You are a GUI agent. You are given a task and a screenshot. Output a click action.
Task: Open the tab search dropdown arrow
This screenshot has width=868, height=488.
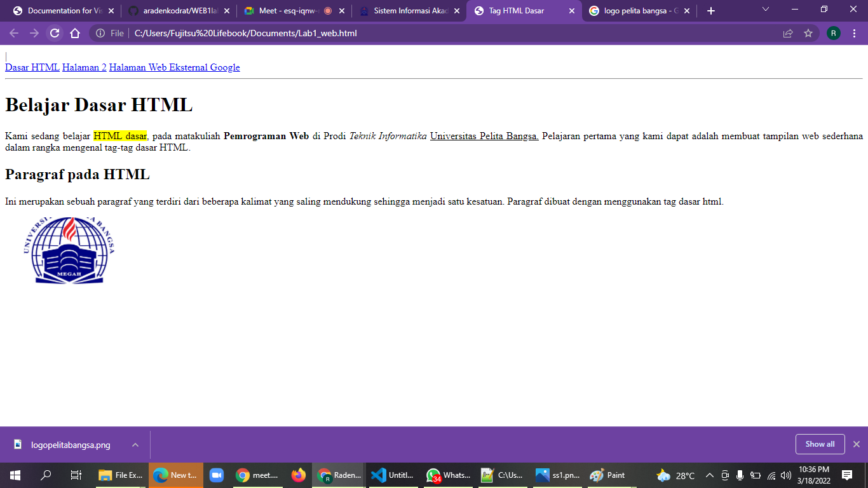tap(766, 10)
